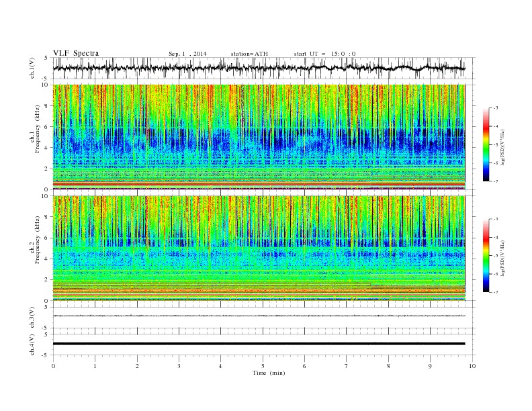The height and width of the screenshot is (411, 532).
Task: Click the ch.2 frequency spectrogram panel
Action: pyautogui.click(x=259, y=248)
